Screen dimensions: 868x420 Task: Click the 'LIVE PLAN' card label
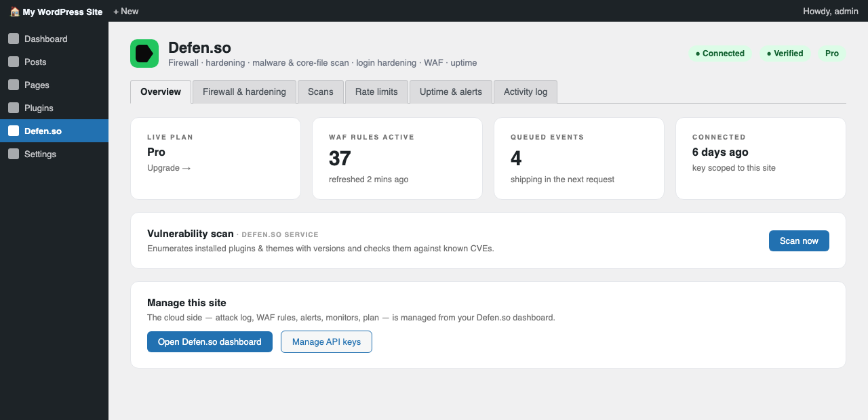pos(170,137)
